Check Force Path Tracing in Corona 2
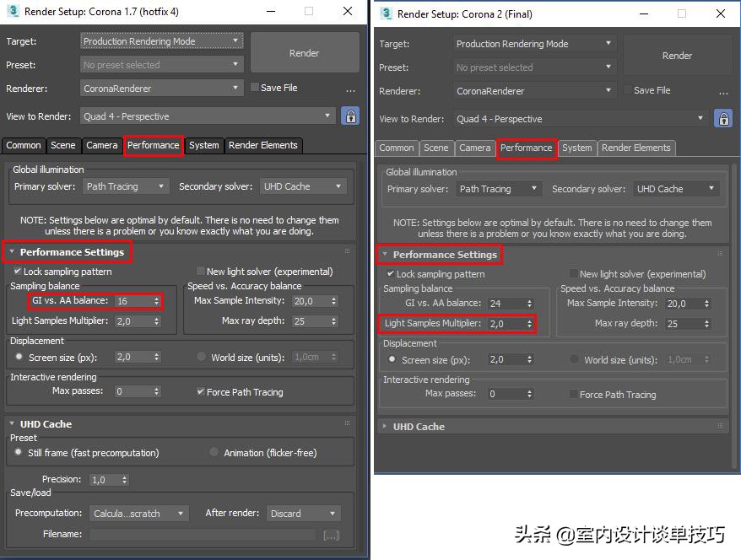The width and height of the screenshot is (741, 560). pyautogui.click(x=574, y=394)
